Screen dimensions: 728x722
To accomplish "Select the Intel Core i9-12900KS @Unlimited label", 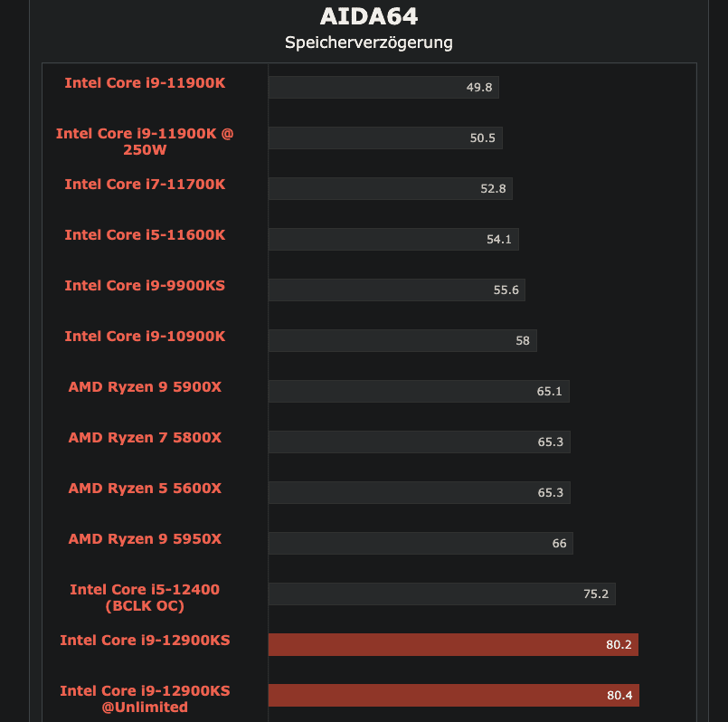I will click(x=145, y=698).
